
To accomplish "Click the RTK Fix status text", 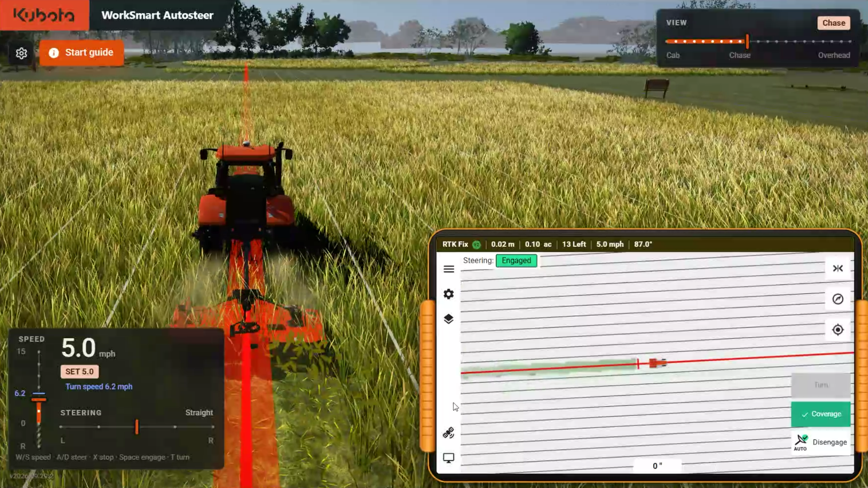I will [455, 244].
